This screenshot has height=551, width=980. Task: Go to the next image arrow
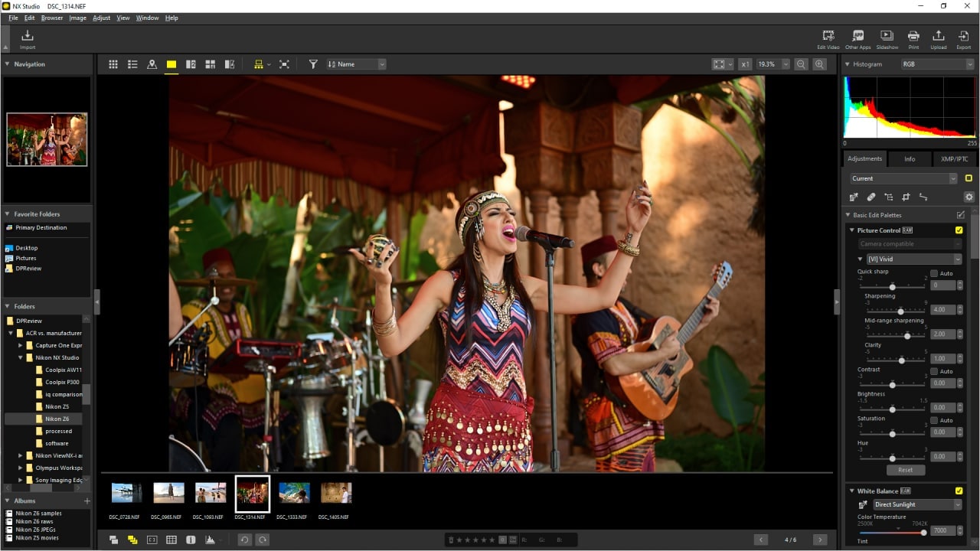[x=820, y=540]
